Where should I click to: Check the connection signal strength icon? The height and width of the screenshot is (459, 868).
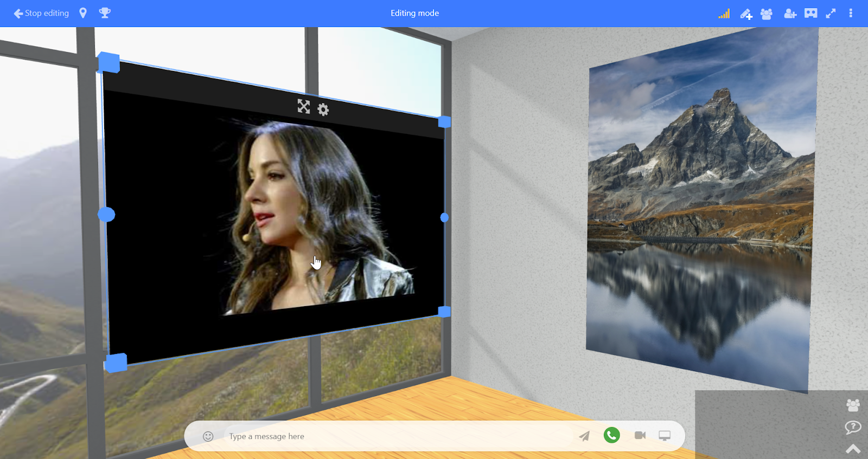pyautogui.click(x=724, y=14)
